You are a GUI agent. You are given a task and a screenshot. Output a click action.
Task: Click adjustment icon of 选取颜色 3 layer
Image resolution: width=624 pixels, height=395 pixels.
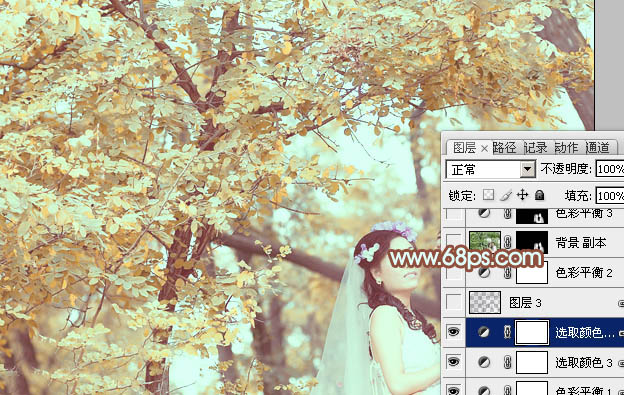pos(484,362)
